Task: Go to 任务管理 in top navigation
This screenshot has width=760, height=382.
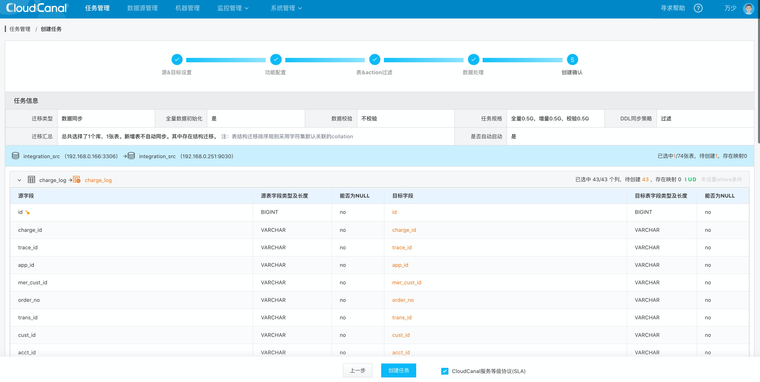Action: [x=97, y=8]
